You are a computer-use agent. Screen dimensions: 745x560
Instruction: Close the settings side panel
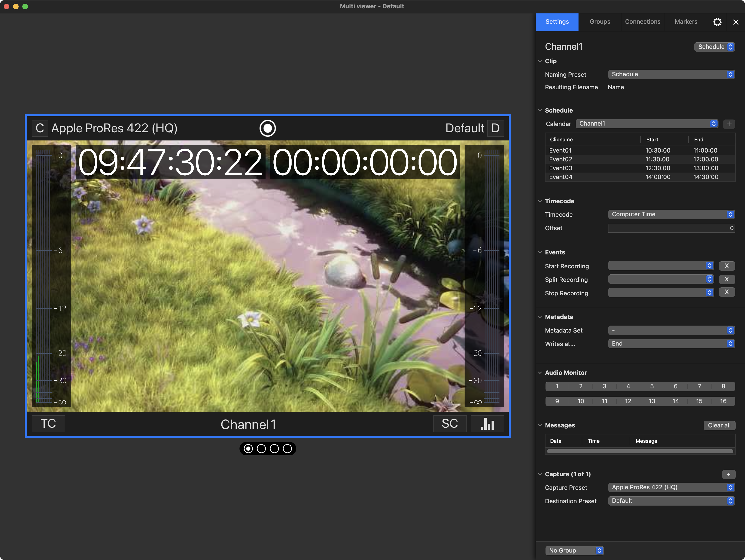736,22
